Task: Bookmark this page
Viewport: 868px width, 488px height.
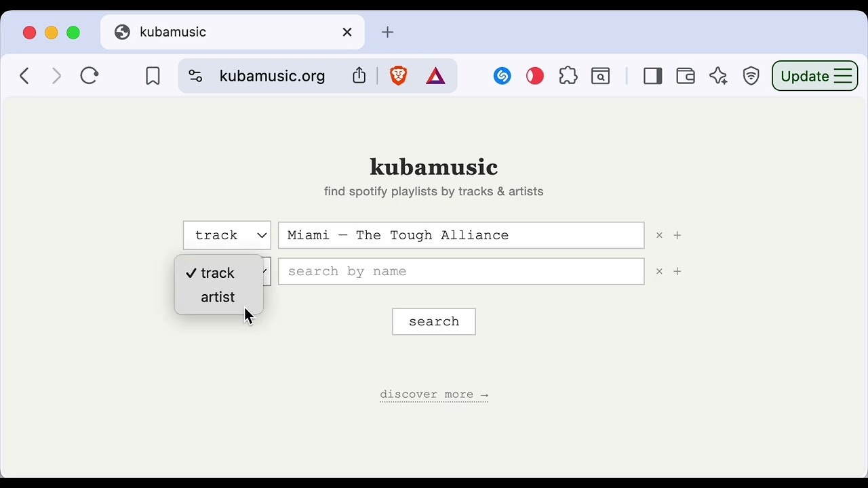Action: click(x=153, y=76)
